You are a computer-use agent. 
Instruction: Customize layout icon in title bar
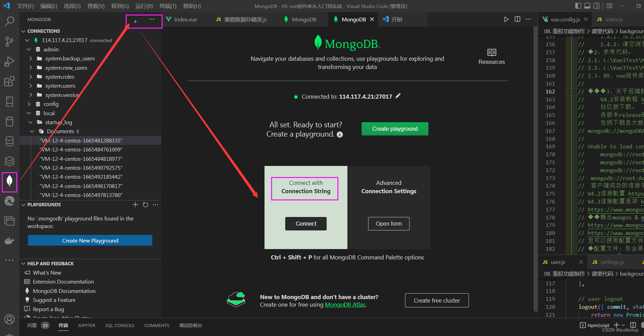point(609,6)
